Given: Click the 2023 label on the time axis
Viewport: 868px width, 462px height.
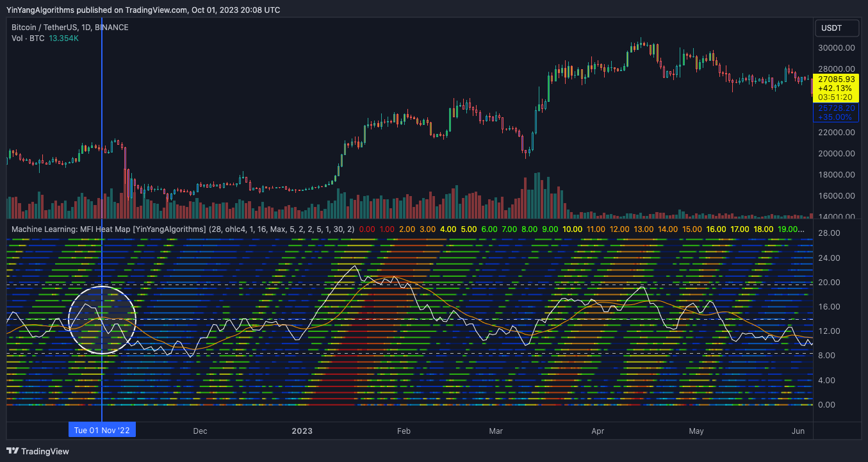Looking at the screenshot, I should (x=302, y=431).
